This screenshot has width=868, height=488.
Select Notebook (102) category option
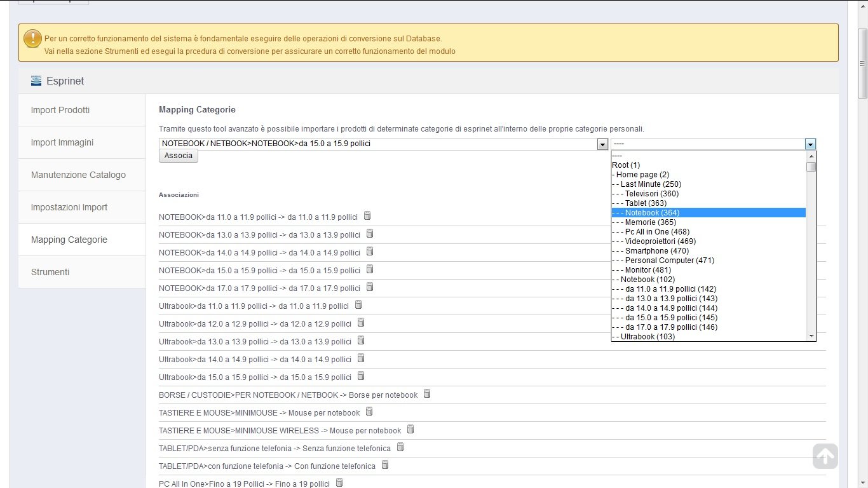[x=709, y=280]
